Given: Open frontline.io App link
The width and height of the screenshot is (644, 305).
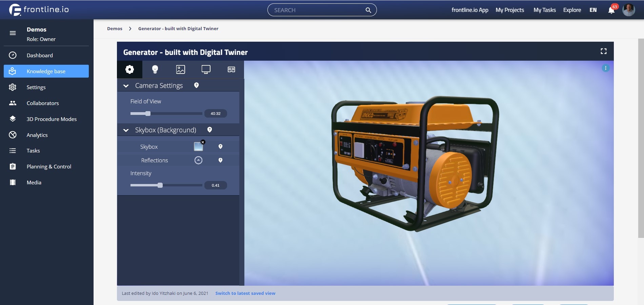Looking at the screenshot, I should point(470,10).
